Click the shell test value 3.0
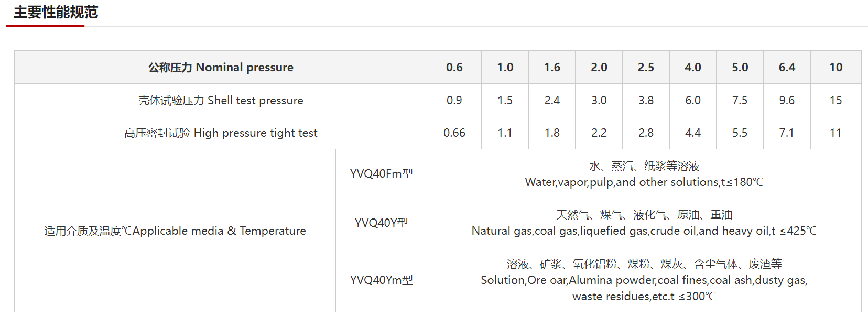 click(x=599, y=100)
